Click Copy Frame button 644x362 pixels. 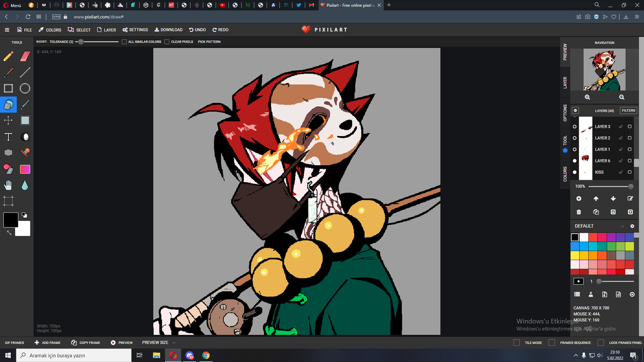(x=86, y=342)
